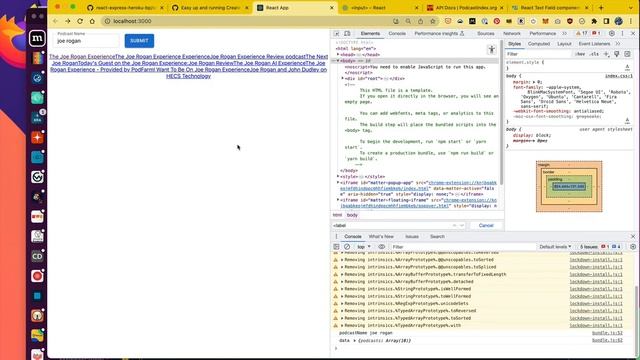Open the 'top' JavaScript context dropdown
The width and height of the screenshot is (640, 360).
pos(364,247)
